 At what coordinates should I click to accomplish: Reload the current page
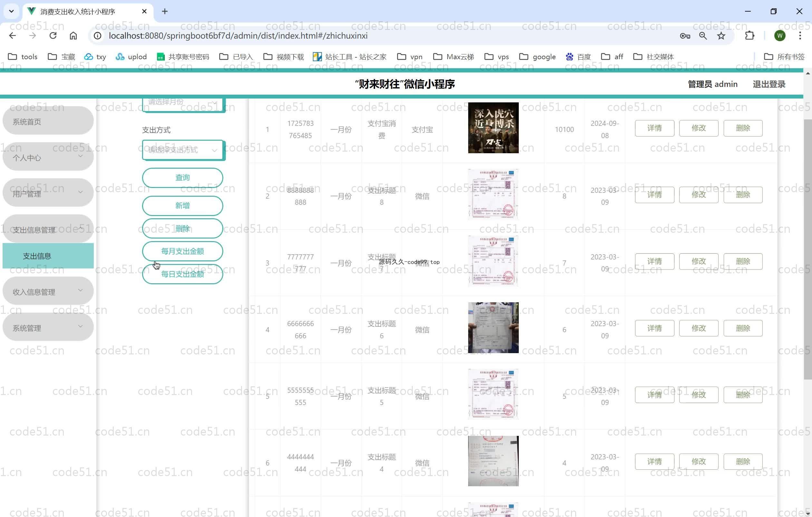click(x=53, y=36)
